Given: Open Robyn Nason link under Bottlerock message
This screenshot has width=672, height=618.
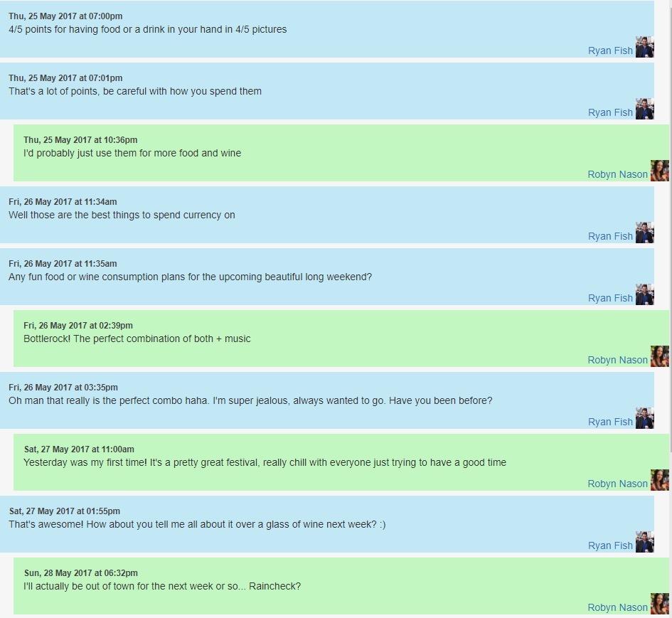Looking at the screenshot, I should (x=617, y=360).
